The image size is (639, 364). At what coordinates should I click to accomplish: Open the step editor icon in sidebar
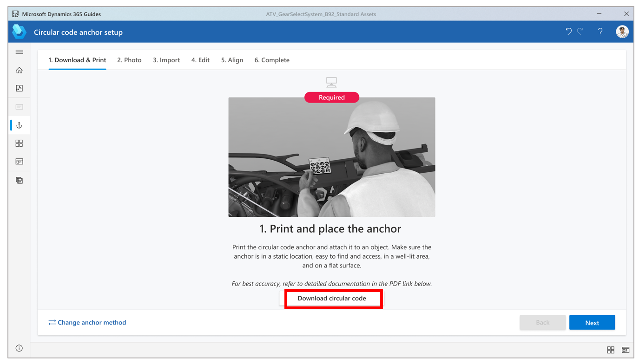click(x=19, y=162)
